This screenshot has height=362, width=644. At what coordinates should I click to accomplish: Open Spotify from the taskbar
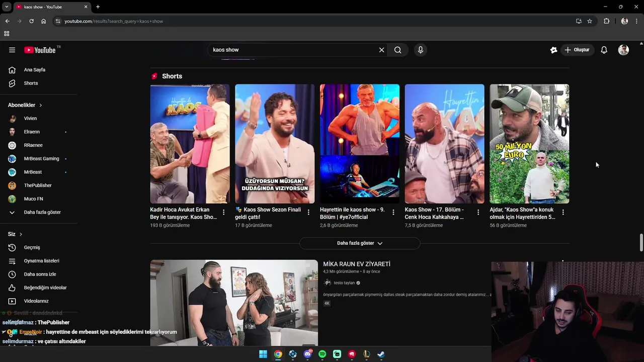coord(322,354)
